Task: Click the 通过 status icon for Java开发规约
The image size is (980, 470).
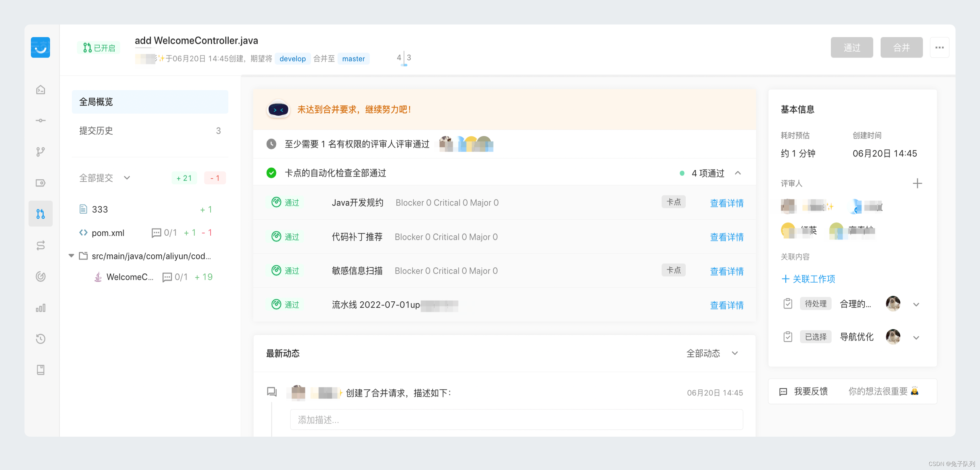Action: (x=276, y=202)
